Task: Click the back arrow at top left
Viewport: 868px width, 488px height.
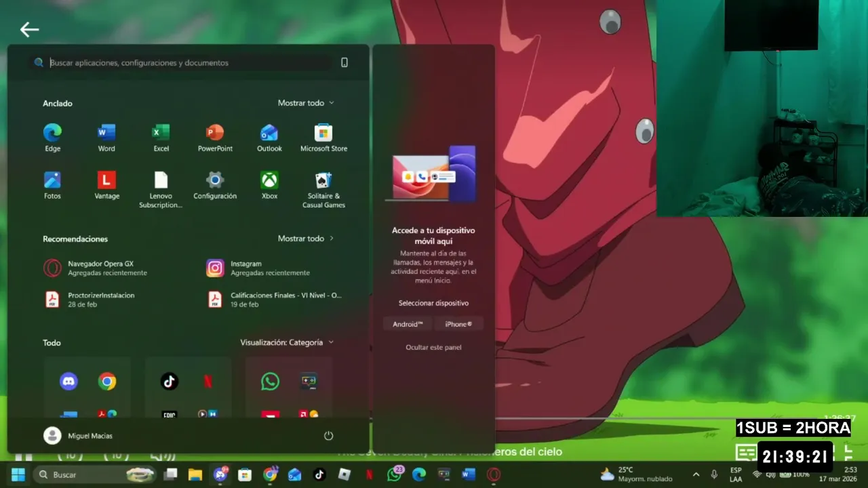Action: pos(29,29)
